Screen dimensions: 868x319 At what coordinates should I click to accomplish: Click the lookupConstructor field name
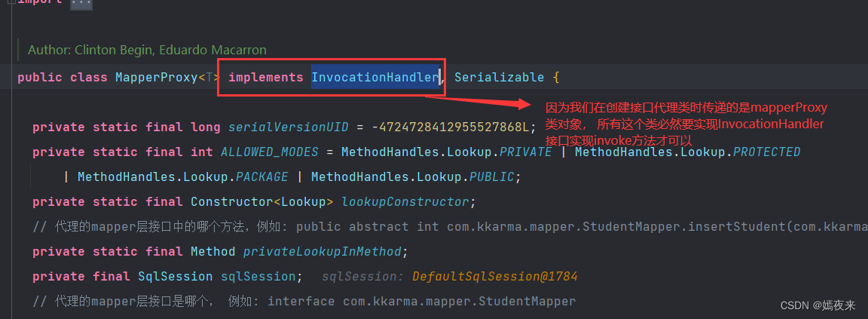tap(405, 201)
